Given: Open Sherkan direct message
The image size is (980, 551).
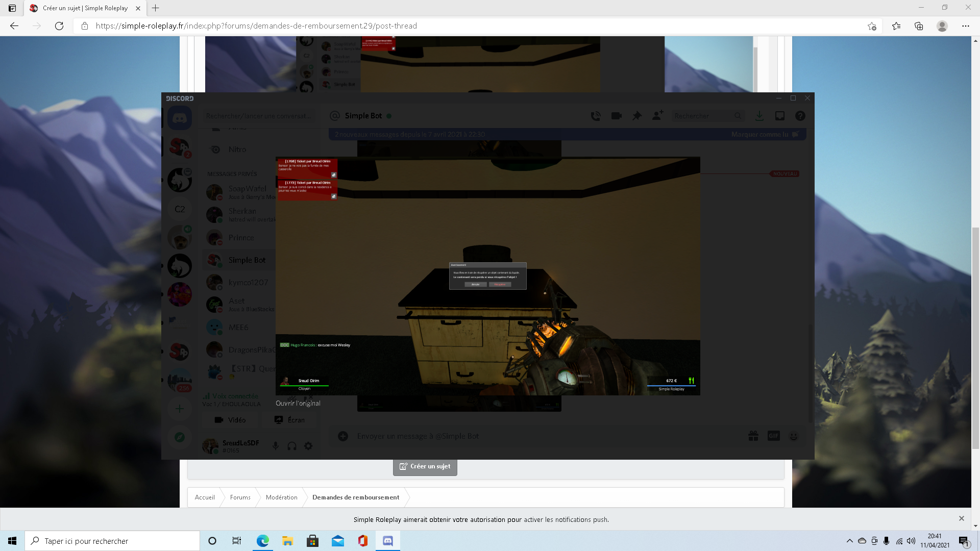Looking at the screenshot, I should click(x=239, y=215).
